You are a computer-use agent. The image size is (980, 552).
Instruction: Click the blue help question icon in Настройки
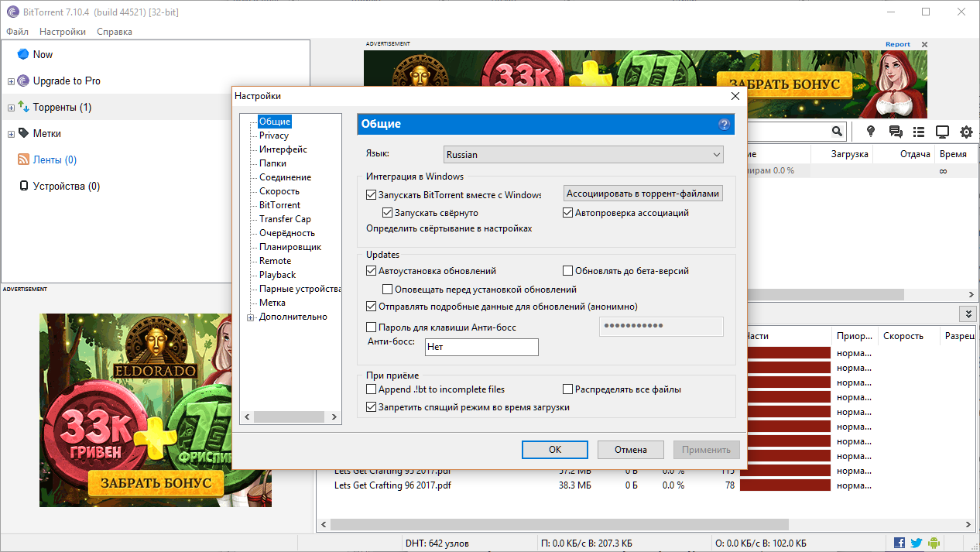(x=725, y=124)
